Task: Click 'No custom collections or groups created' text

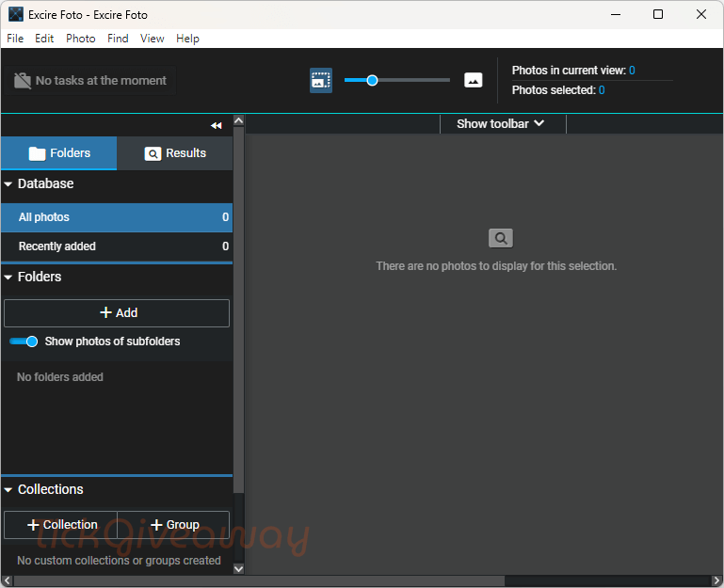Action: point(119,561)
